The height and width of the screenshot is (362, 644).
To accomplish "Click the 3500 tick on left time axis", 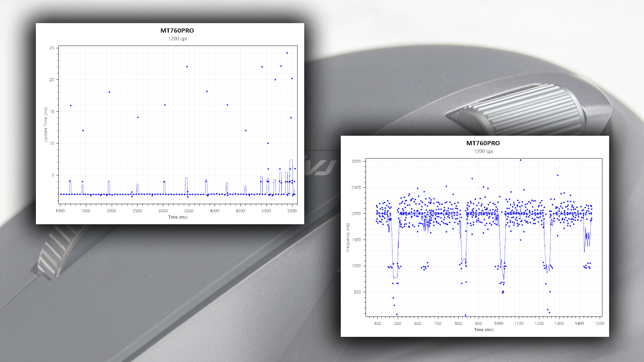I will click(x=189, y=211).
